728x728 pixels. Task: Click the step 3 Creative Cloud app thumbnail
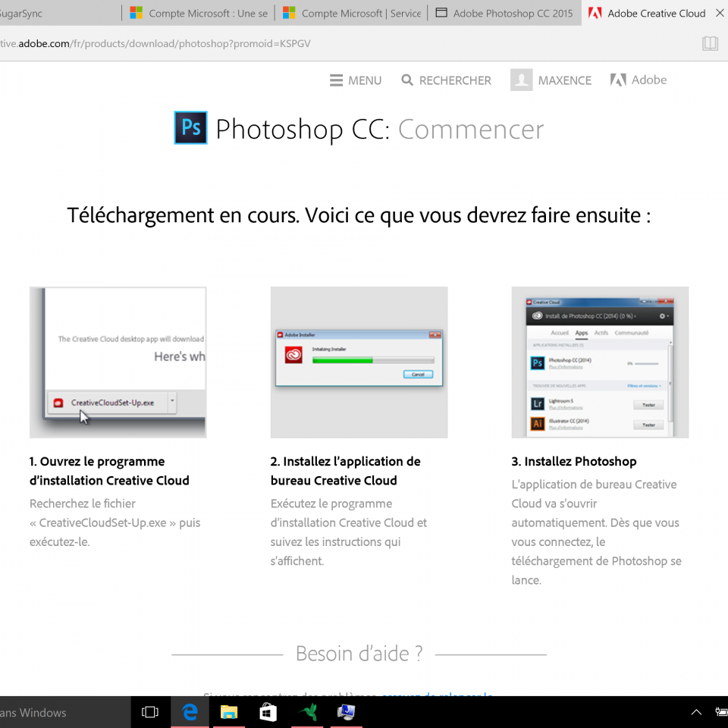[600, 362]
